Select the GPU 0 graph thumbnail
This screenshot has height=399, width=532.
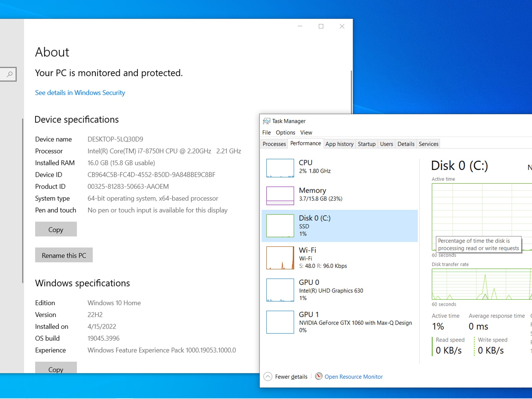(280, 290)
